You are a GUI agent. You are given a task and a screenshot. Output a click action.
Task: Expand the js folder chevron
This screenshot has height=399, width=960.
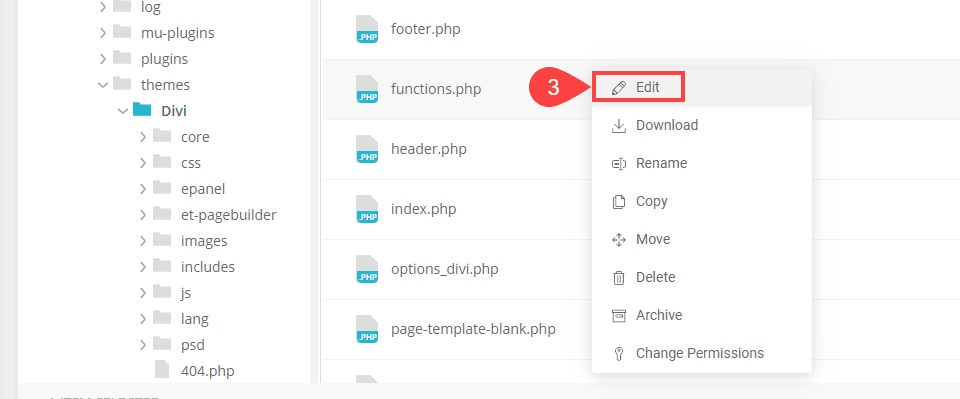[x=142, y=293]
